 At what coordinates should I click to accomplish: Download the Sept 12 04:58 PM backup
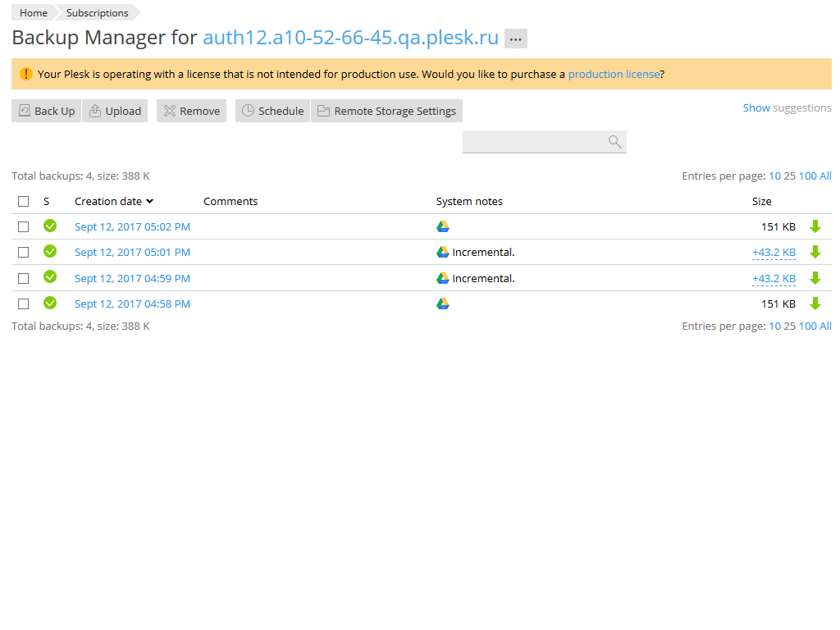(815, 304)
